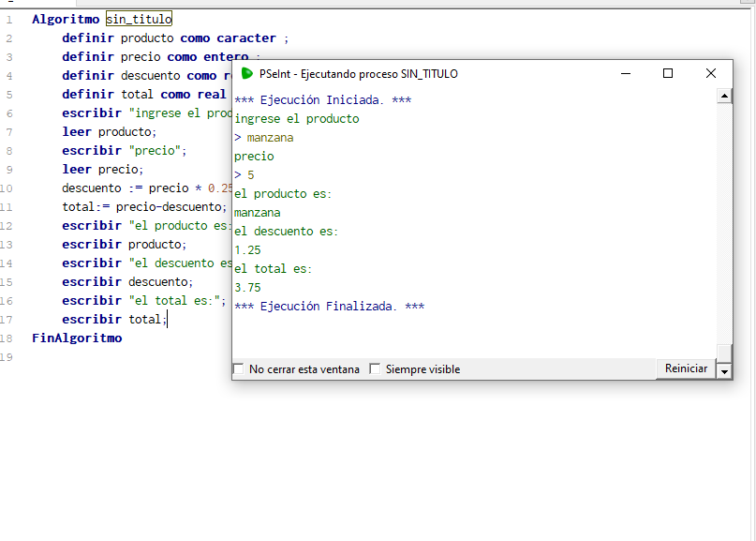
Task: Place cursor on the FinAlgoritmo line
Action: point(77,338)
